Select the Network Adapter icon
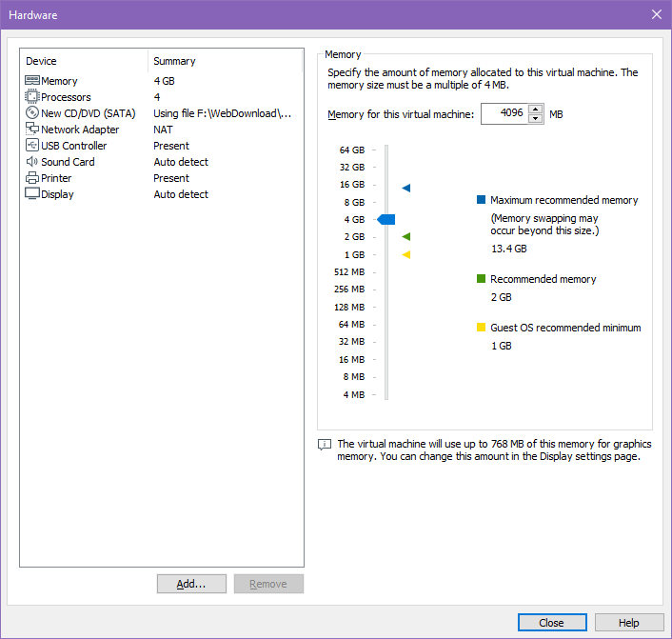The image size is (672, 639). tap(32, 129)
